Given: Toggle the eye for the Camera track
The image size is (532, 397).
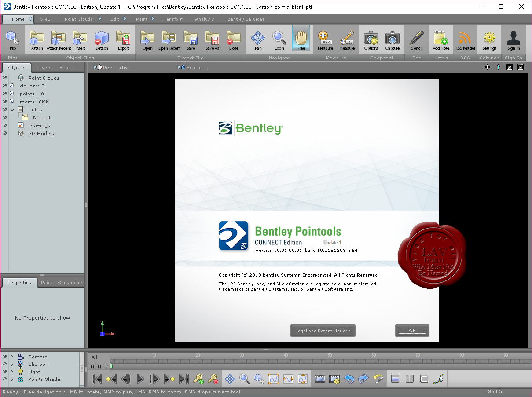Looking at the screenshot, I should pyautogui.click(x=4, y=357).
